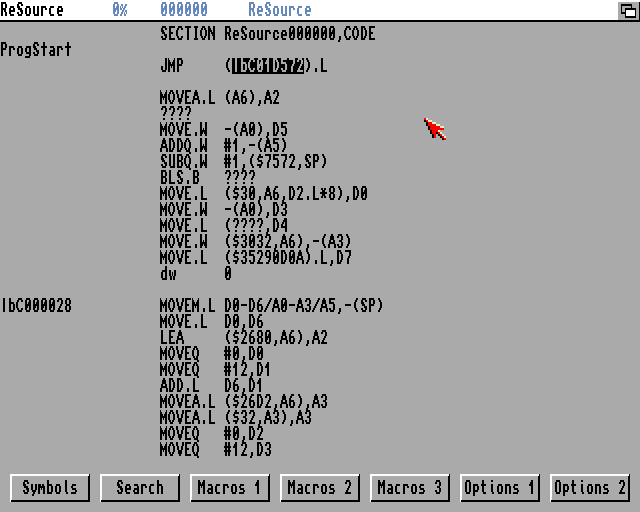The width and height of the screenshot is (640, 512).
Task: Click the blue ReSource file name in title
Action: 280,10
